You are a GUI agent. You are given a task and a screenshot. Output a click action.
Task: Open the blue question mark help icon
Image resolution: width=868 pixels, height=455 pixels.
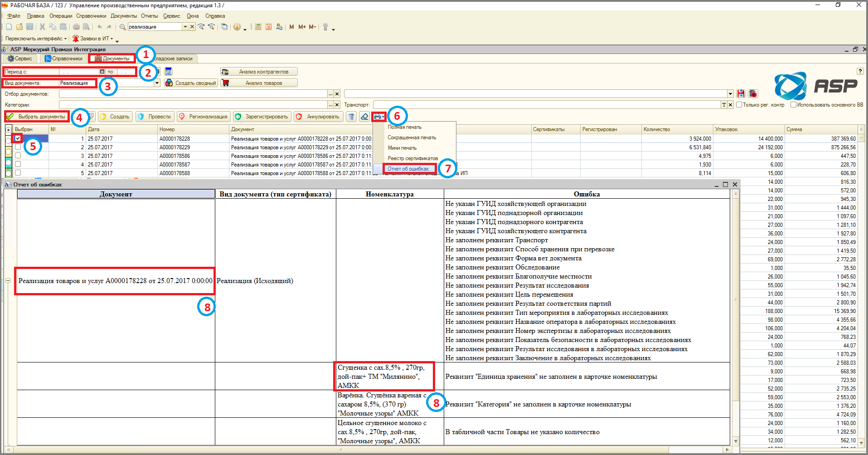pos(860,71)
